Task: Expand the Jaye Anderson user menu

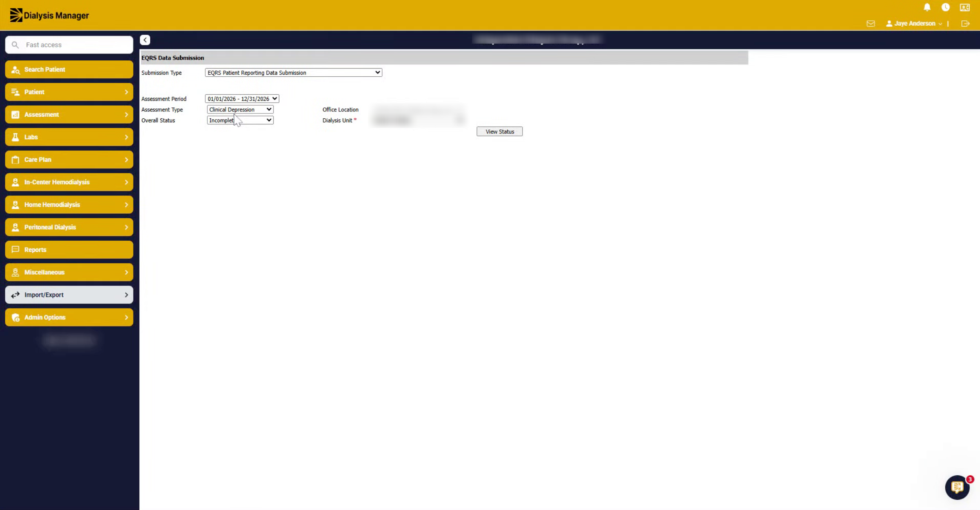Action: coord(914,24)
